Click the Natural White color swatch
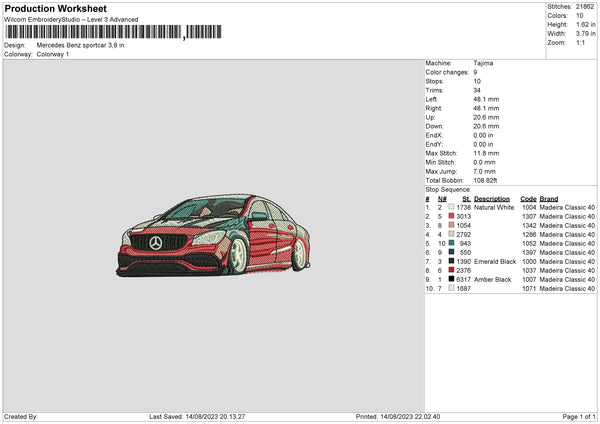 coord(452,208)
